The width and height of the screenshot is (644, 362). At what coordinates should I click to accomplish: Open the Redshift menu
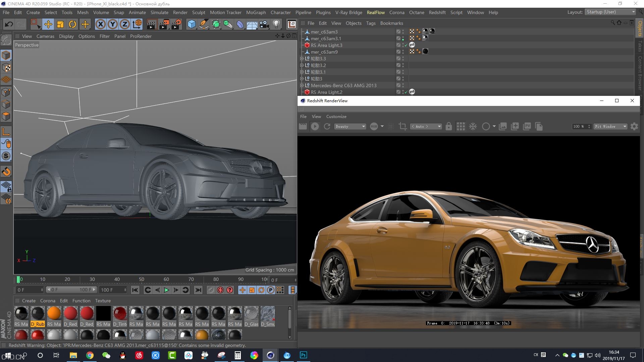(437, 12)
